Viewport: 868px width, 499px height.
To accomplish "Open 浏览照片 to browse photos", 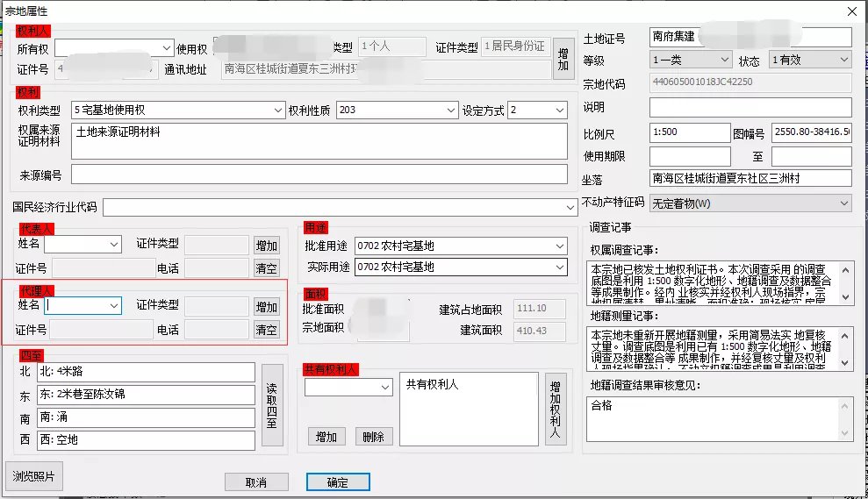I will (33, 476).
